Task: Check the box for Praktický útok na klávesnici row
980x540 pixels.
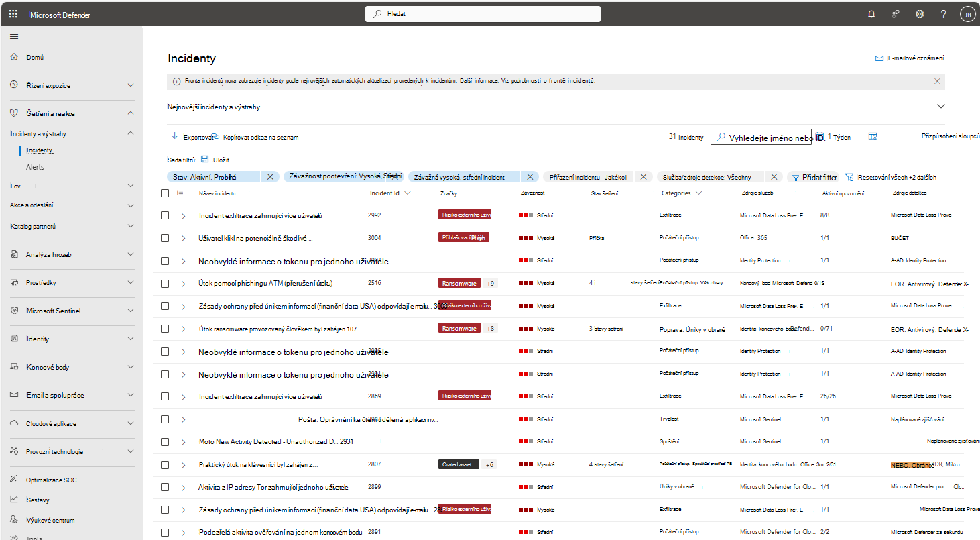Action: coord(165,464)
